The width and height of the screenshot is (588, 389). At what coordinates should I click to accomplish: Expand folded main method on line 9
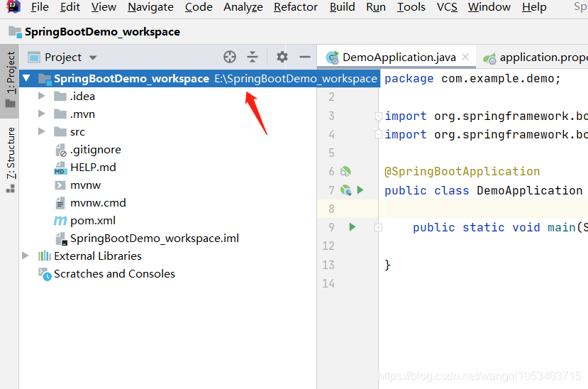[378, 227]
